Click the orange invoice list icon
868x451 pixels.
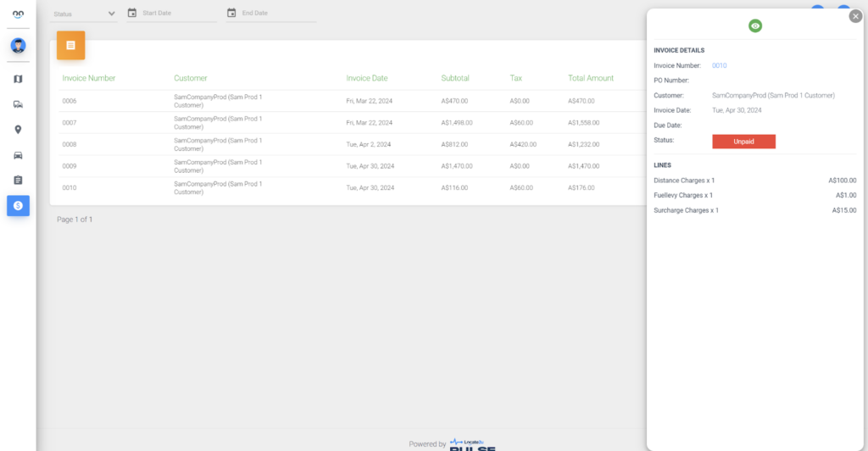coord(71,46)
